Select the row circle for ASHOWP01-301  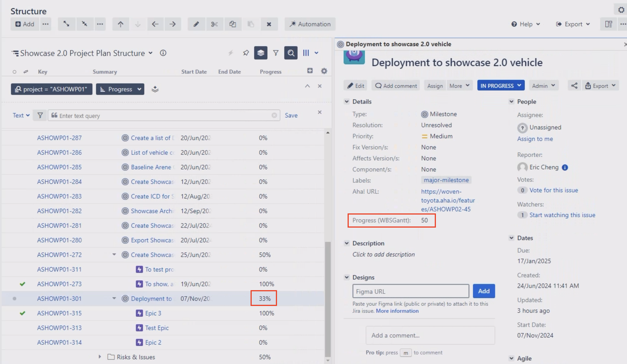14,298
